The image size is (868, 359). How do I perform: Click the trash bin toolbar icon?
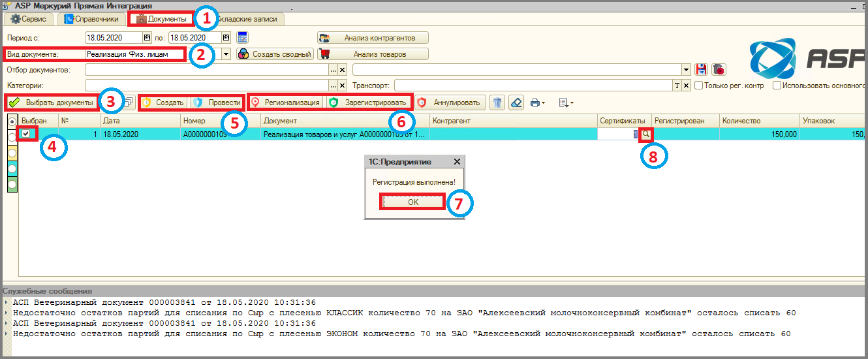tap(497, 102)
